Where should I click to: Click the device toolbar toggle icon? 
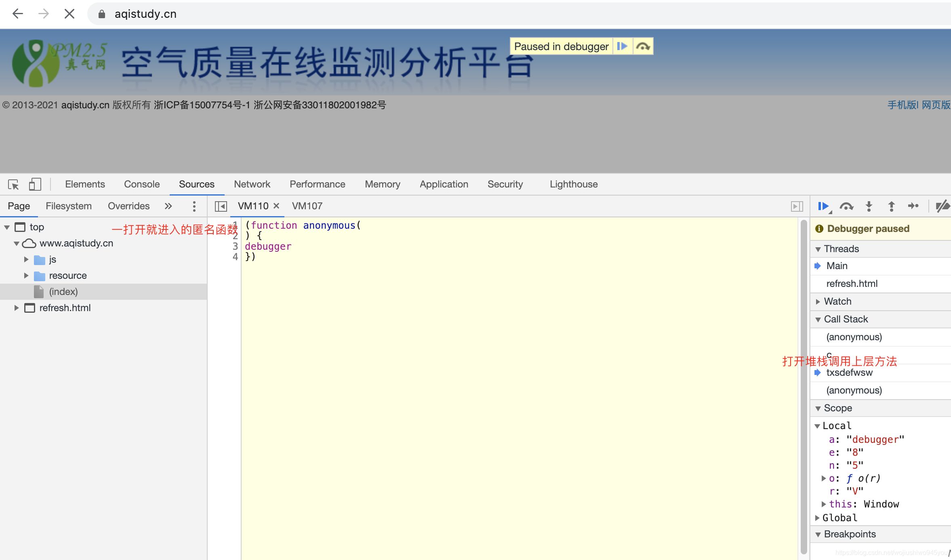pyautogui.click(x=34, y=184)
